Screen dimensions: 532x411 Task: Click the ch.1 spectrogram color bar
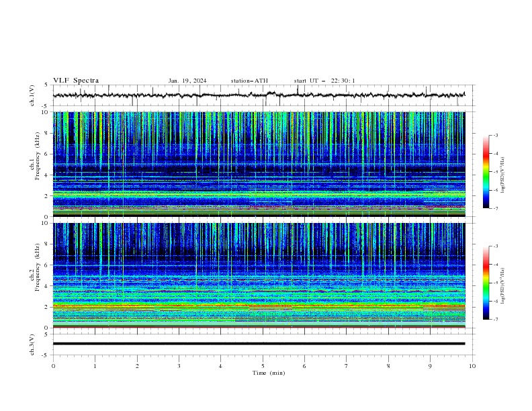point(486,172)
